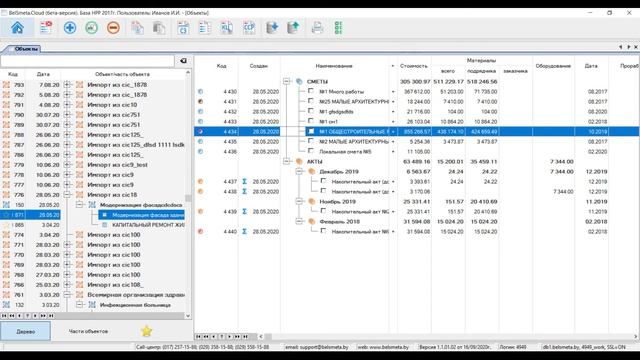
Task: Collapse the АКТЫ tree node
Action: [x=287, y=161]
